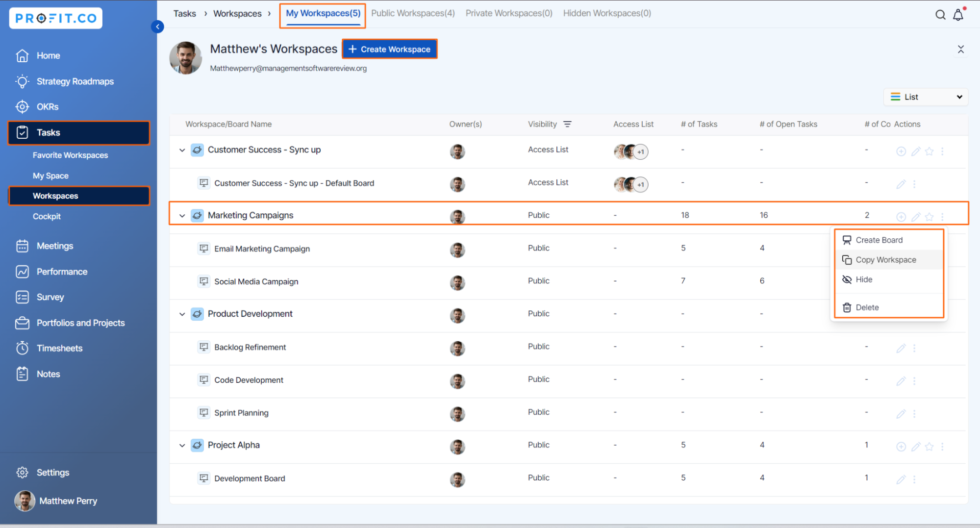Star the Project Alpha workspace
Image resolution: width=980 pixels, height=528 pixels.
coord(929,447)
